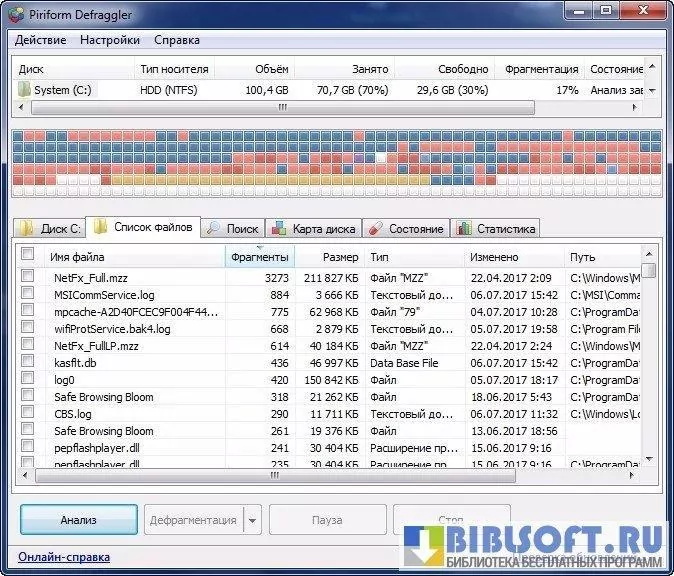
Task: Check the box for NetFx_Full.mzz
Action: point(28,278)
